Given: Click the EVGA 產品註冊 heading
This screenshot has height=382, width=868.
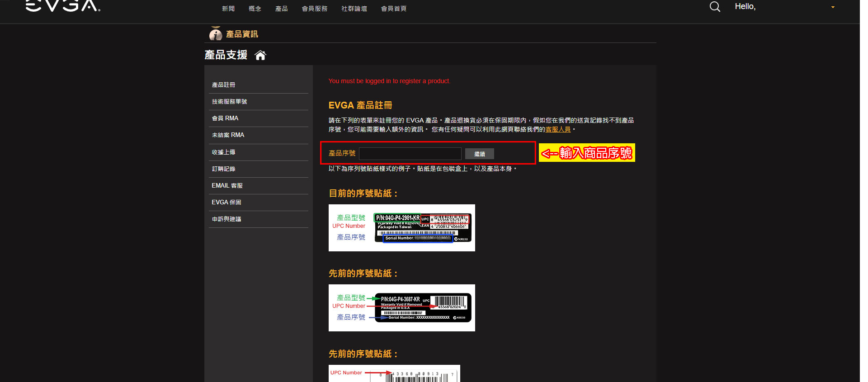Looking at the screenshot, I should click(x=360, y=105).
